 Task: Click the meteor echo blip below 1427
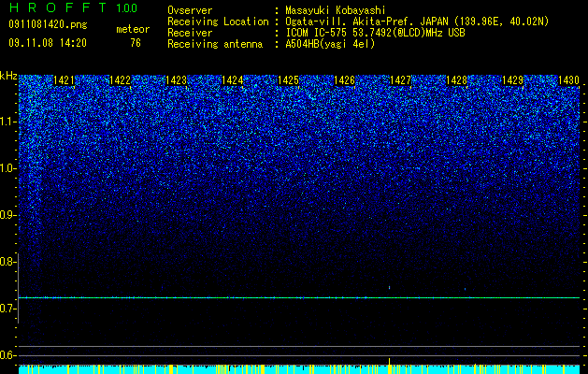pyautogui.click(x=389, y=288)
